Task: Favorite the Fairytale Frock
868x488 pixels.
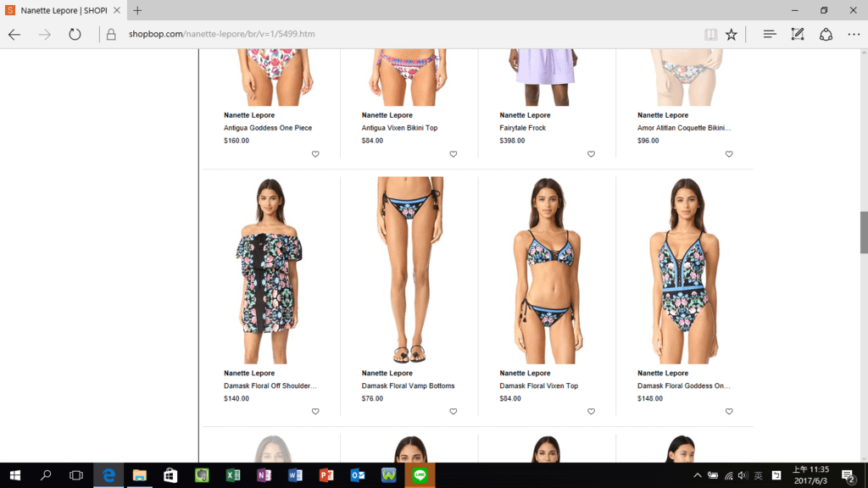Action: click(591, 154)
